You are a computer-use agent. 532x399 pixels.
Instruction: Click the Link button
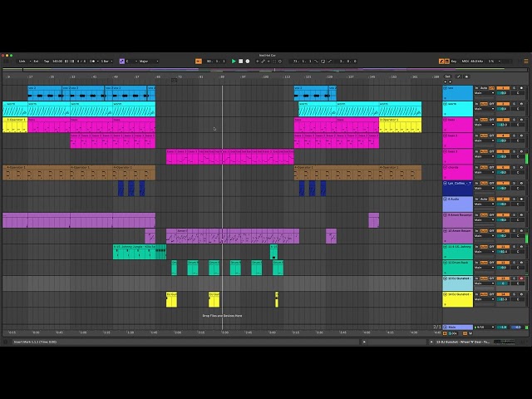pos(22,61)
